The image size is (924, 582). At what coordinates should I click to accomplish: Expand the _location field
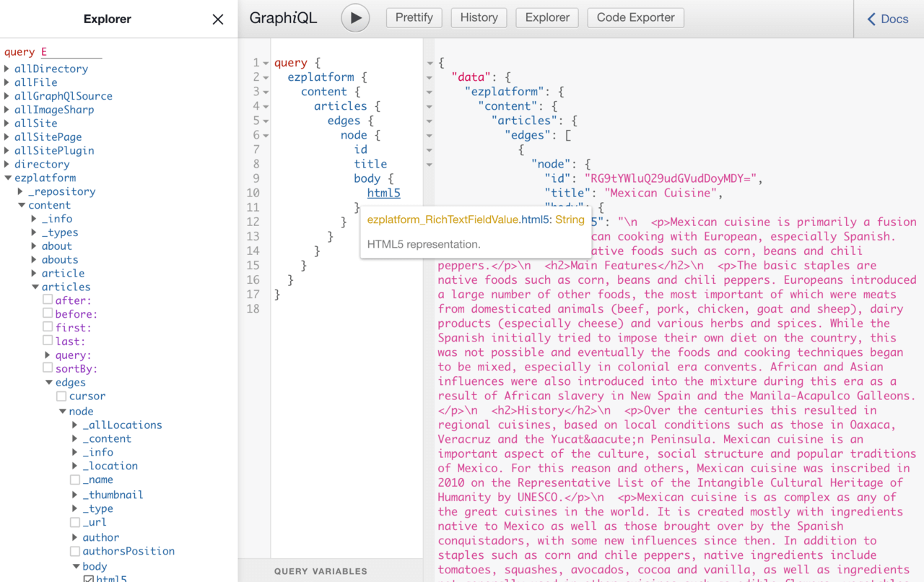75,466
